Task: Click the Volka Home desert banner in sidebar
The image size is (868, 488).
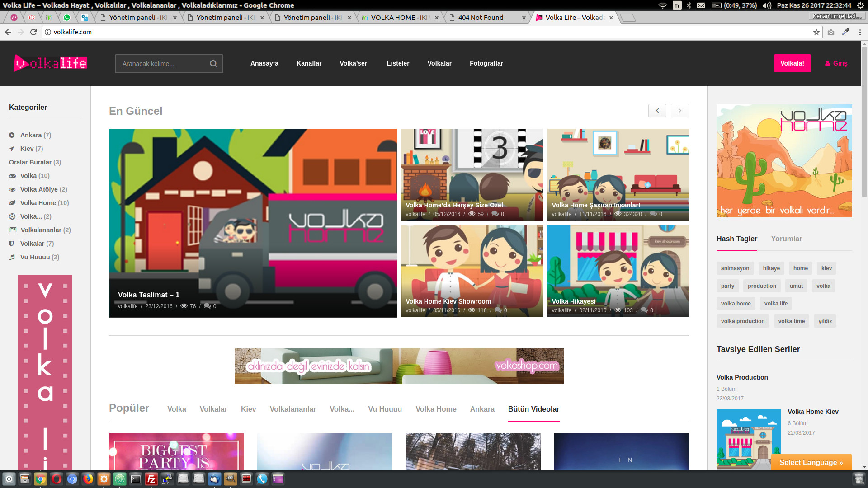Action: 784,161
